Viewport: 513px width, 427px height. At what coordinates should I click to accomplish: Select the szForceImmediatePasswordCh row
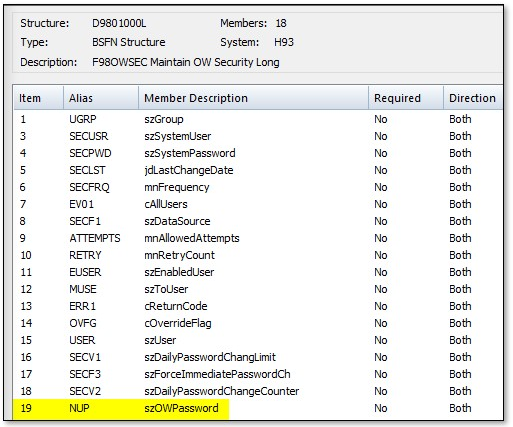tap(258, 374)
